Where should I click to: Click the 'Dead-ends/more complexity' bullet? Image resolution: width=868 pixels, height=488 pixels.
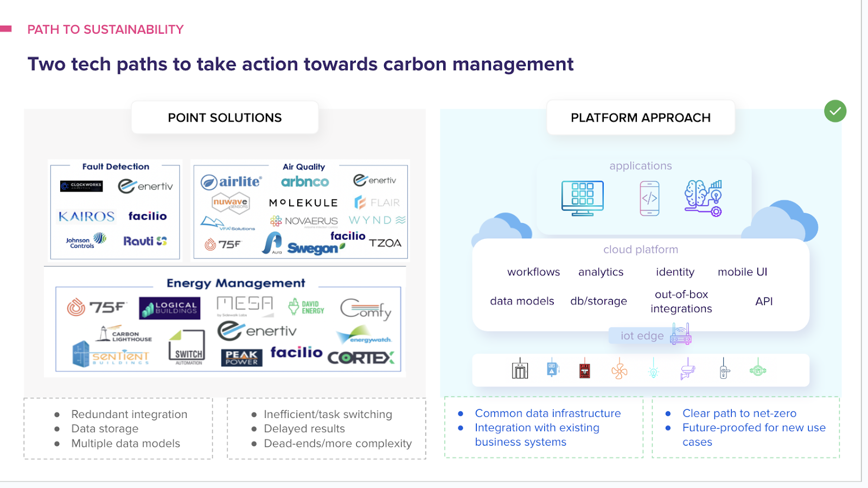point(338,443)
